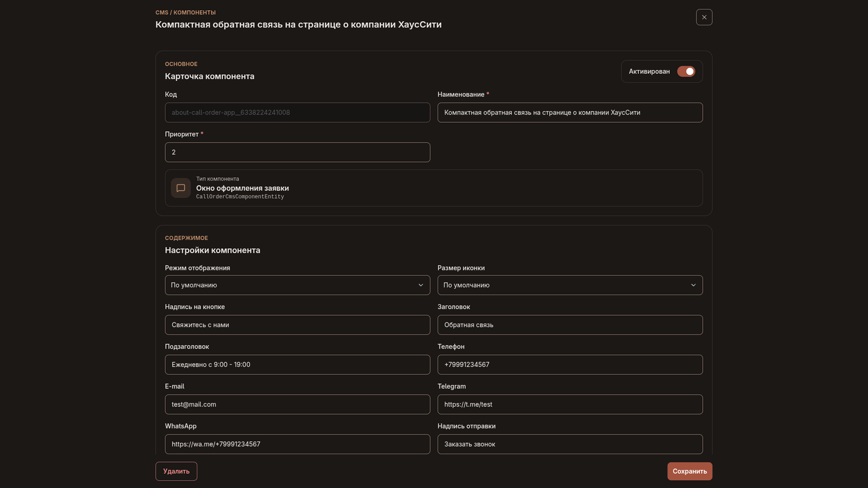Click the Удалить button
Viewport: 868px width, 488px height.
click(176, 471)
